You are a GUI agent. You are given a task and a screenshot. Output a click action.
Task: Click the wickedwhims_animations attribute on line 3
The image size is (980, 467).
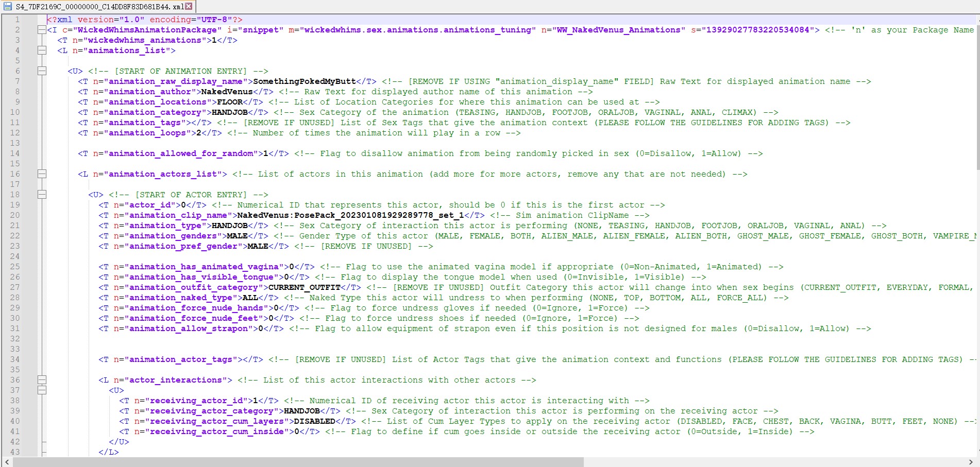click(145, 40)
